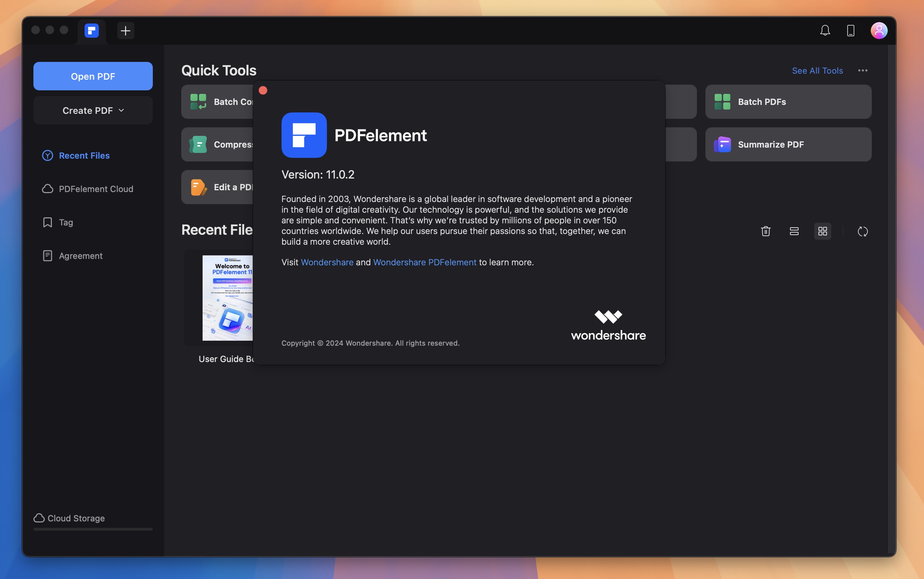Click the Edit a PDF tool icon
The width and height of the screenshot is (924, 579).
(199, 187)
